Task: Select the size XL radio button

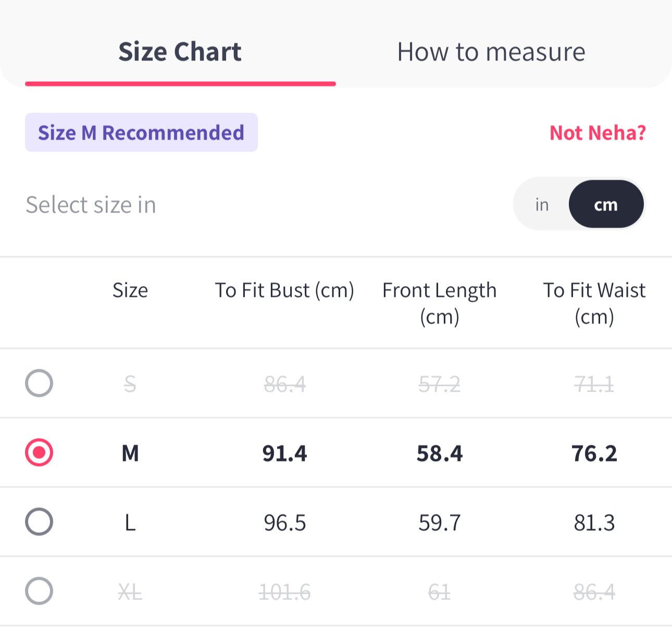Action: point(39,591)
